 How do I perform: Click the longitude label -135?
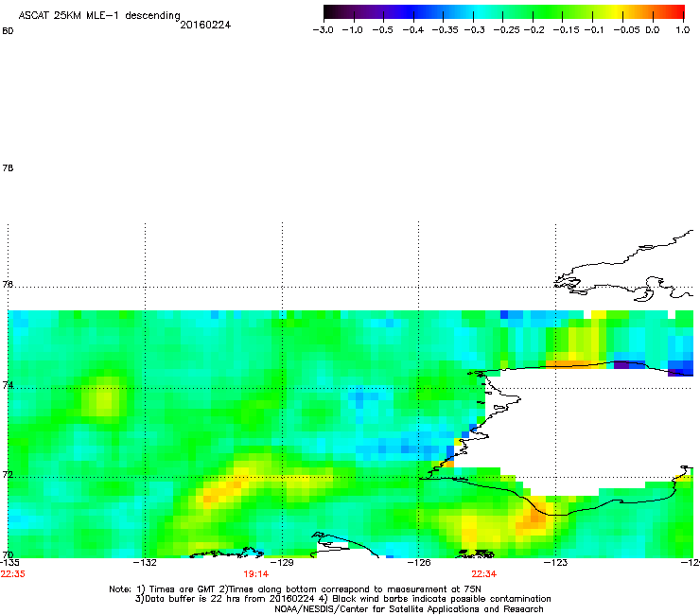[9, 562]
